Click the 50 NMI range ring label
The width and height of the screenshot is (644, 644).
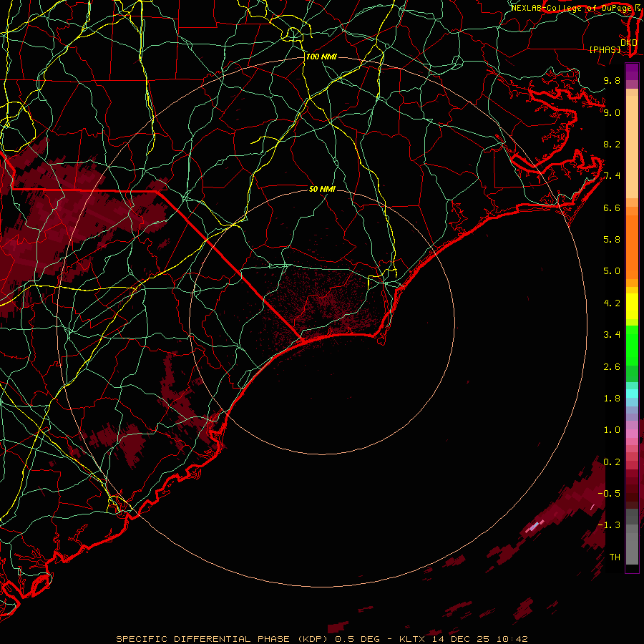click(x=323, y=189)
